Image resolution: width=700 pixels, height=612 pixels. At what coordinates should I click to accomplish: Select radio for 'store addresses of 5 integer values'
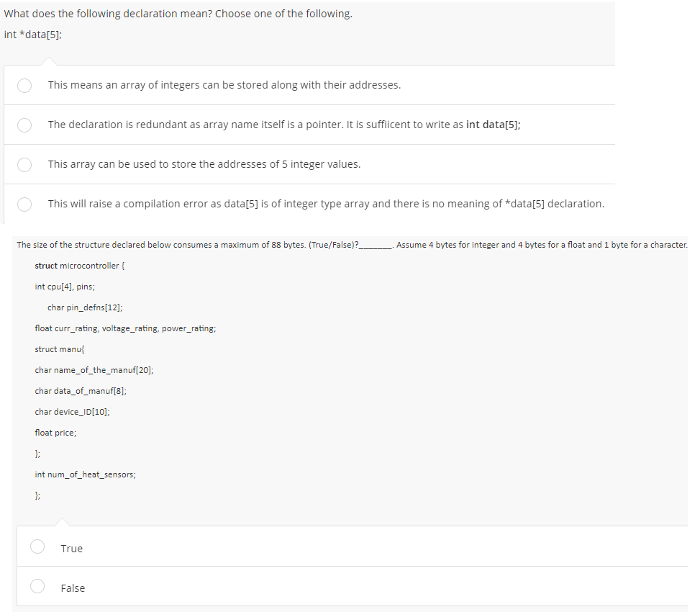(24, 165)
